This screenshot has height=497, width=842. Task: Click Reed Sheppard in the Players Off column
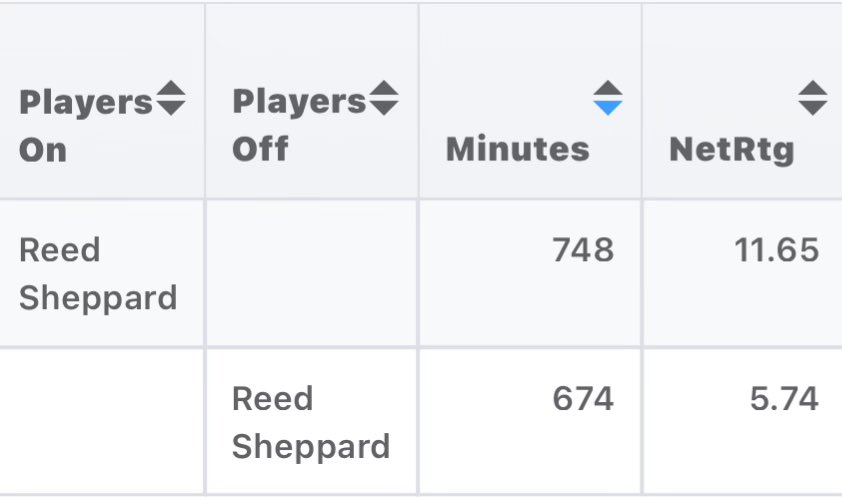pos(311,422)
